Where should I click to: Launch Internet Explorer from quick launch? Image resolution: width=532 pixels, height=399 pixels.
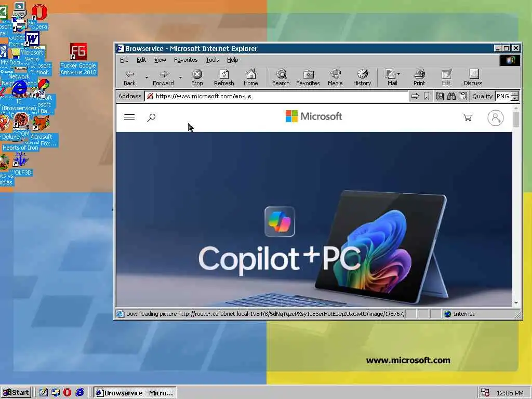click(79, 393)
